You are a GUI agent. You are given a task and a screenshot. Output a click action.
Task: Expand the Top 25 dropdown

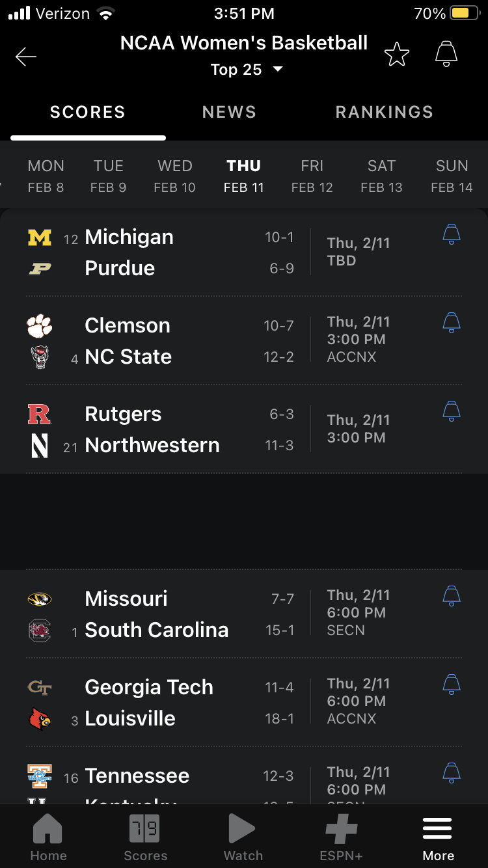(247, 70)
